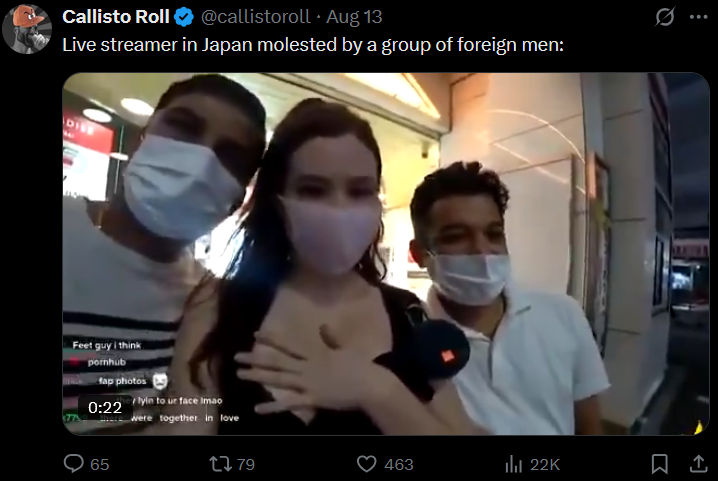The width and height of the screenshot is (718, 481).
Task: Click the 22K views count
Action: click(x=545, y=465)
